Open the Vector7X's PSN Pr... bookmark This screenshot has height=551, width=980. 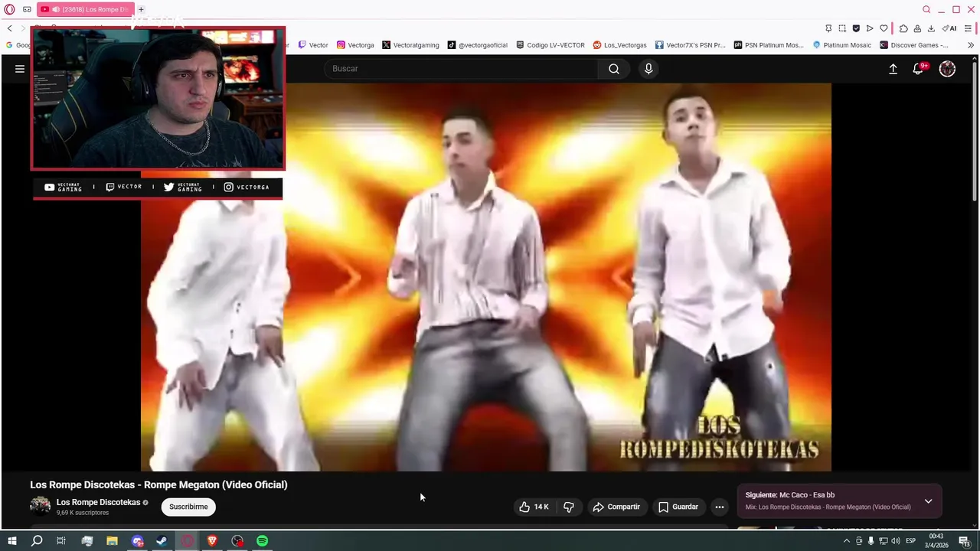pos(690,45)
